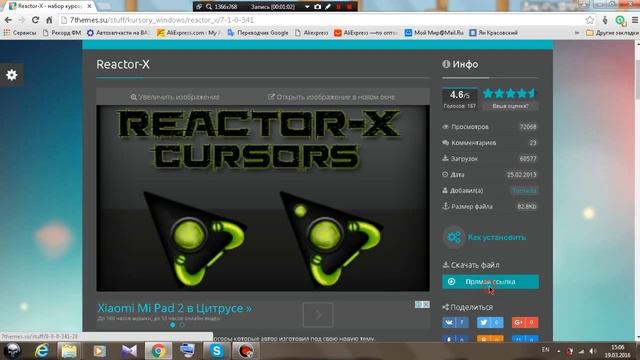Select the second ad carousel dot
Viewport: 640px width, 360px height.
[x=182, y=325]
